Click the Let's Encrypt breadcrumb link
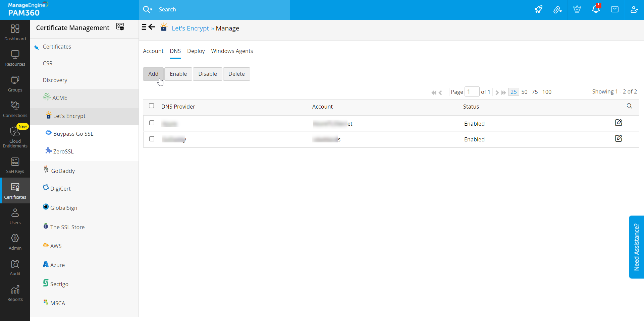Image resolution: width=644 pixels, height=321 pixels. [190, 28]
